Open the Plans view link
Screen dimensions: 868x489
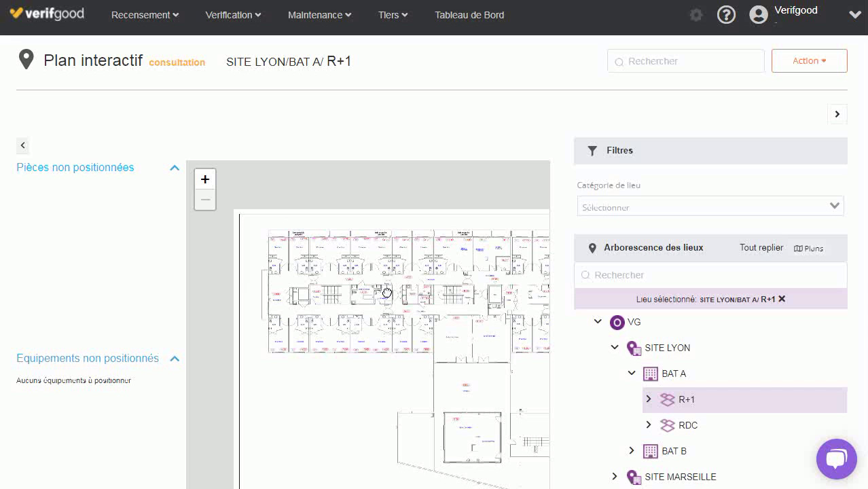point(808,249)
